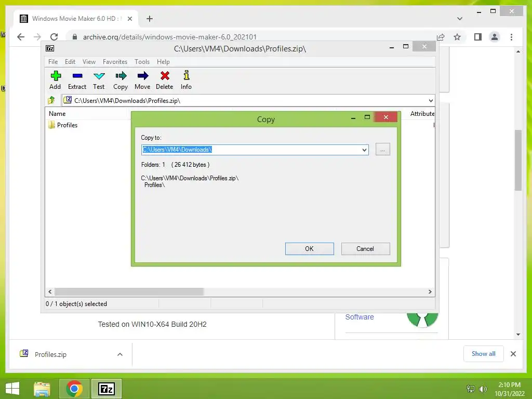The height and width of the screenshot is (399, 532).
Task: Close the downloads bar
Action: pos(513,354)
